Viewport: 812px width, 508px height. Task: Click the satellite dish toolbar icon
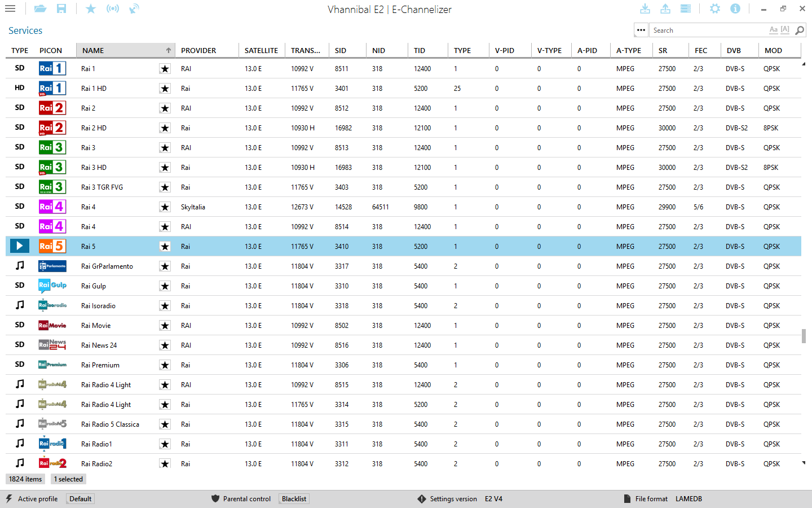(134, 9)
